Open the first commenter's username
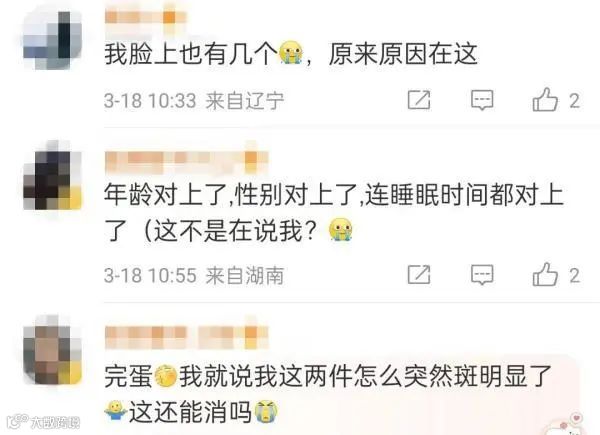The height and width of the screenshot is (435, 600). coord(145,18)
